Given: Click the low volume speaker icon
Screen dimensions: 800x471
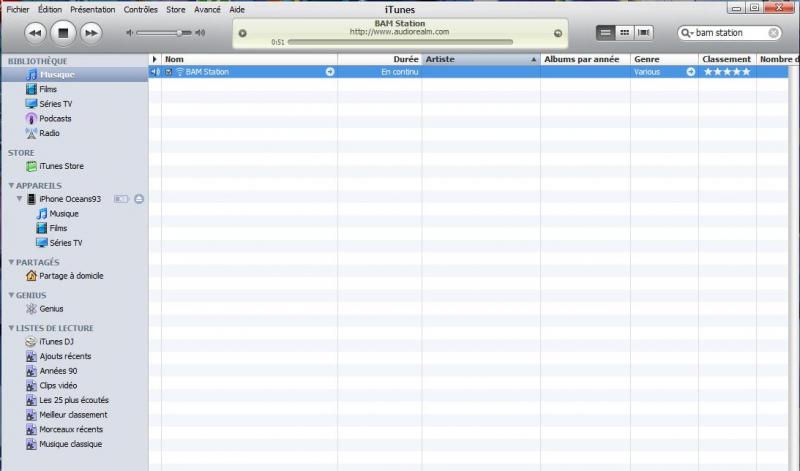Looking at the screenshot, I should tap(130, 33).
